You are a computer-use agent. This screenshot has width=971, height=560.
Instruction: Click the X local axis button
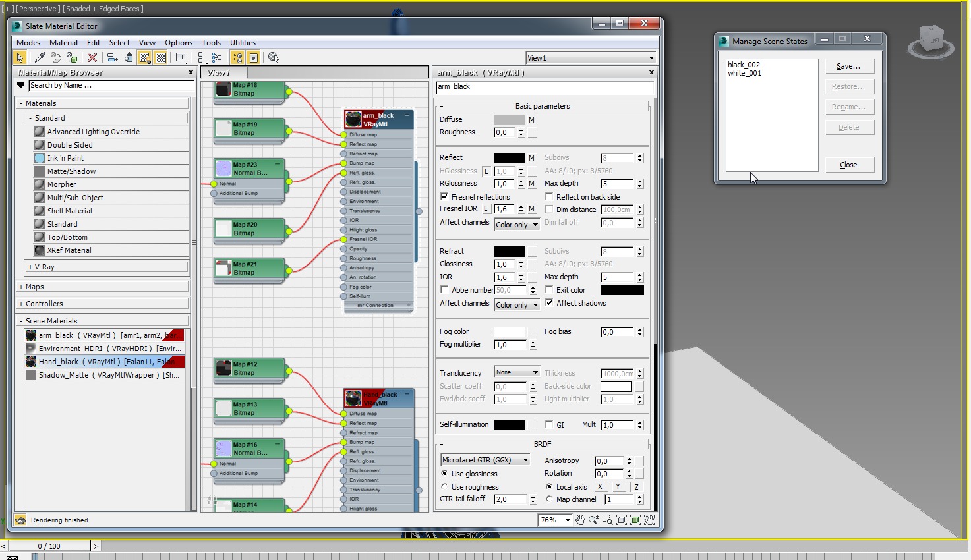tap(600, 487)
